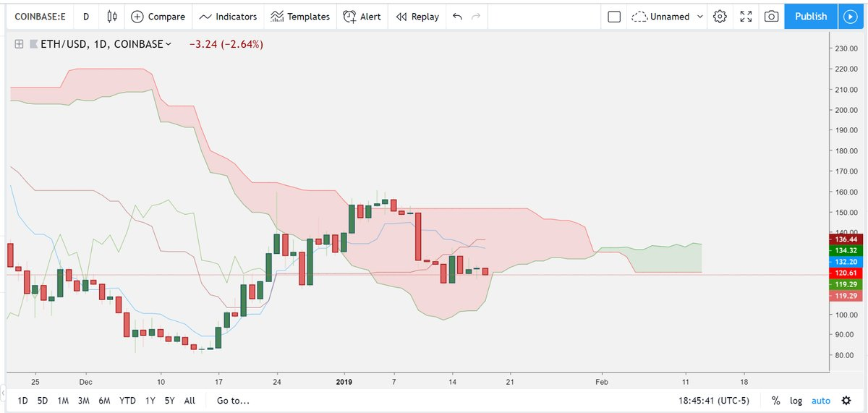Viewport: 868px width, 413px height.
Task: Open indicator Templates
Action: (x=300, y=17)
